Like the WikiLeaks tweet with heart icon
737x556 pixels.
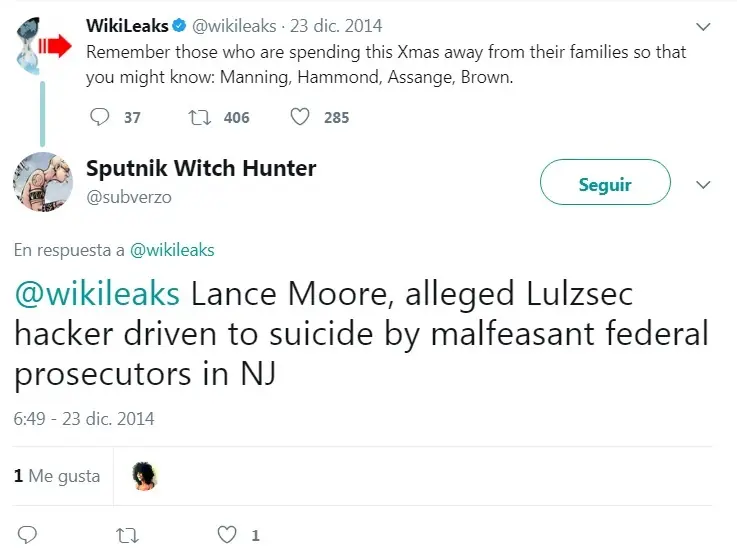click(300, 117)
